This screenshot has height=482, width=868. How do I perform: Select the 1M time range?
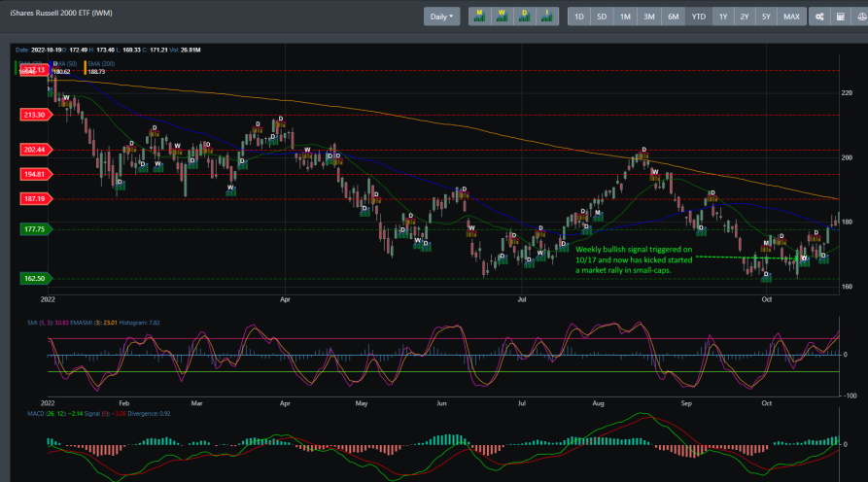(625, 17)
